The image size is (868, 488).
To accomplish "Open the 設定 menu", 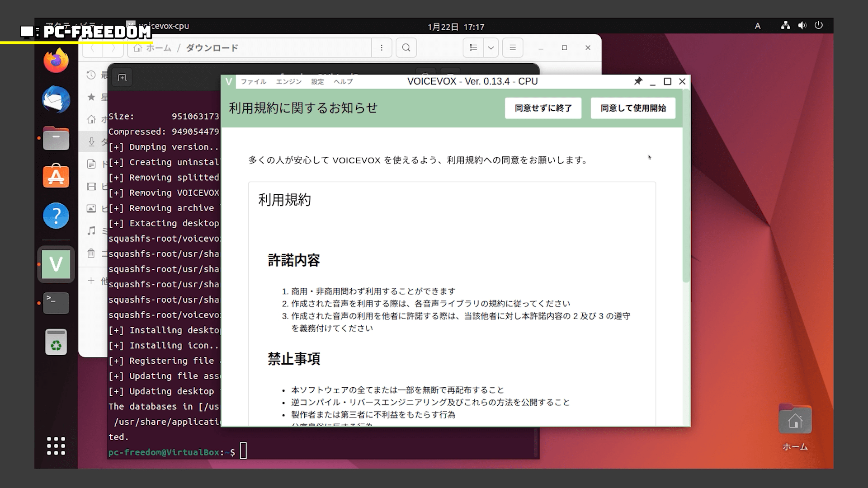I will click(317, 82).
